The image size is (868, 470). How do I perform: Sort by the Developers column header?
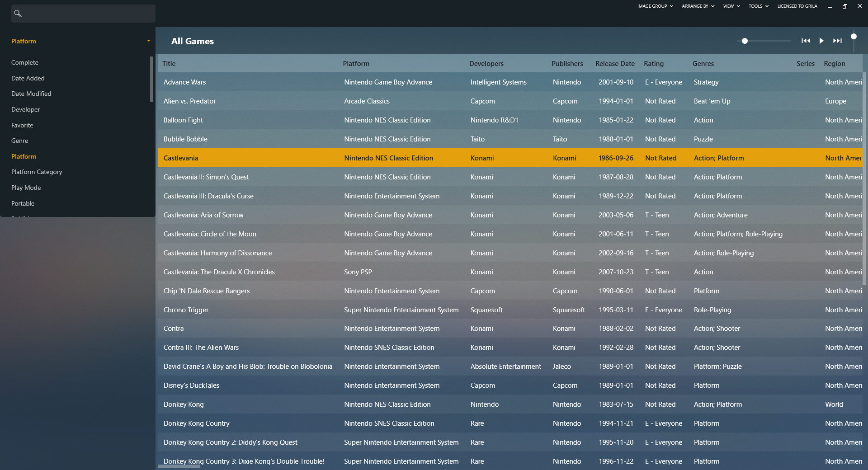pyautogui.click(x=486, y=63)
